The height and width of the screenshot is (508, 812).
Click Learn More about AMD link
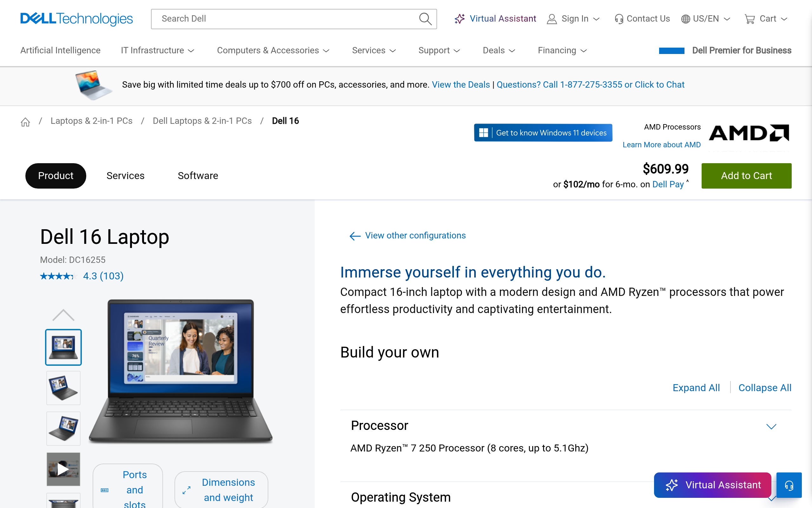click(x=661, y=145)
